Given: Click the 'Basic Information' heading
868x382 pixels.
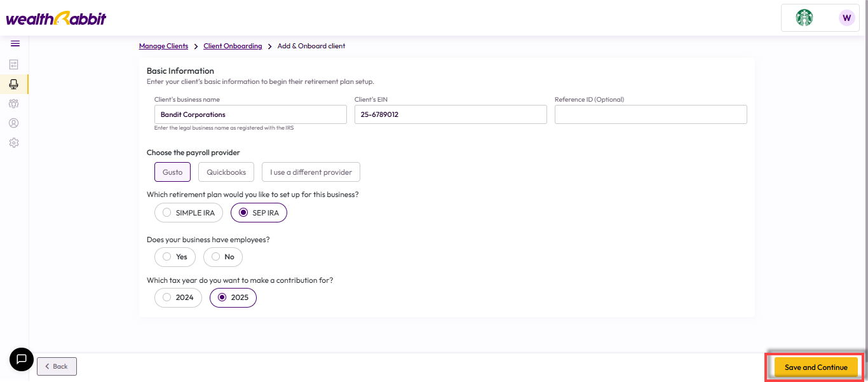Looking at the screenshot, I should (x=180, y=71).
